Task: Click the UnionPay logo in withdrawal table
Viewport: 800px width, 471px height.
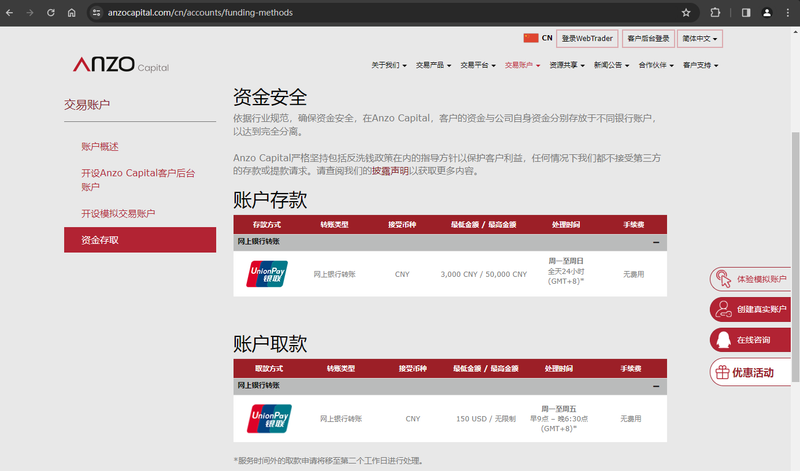Action: [269, 418]
